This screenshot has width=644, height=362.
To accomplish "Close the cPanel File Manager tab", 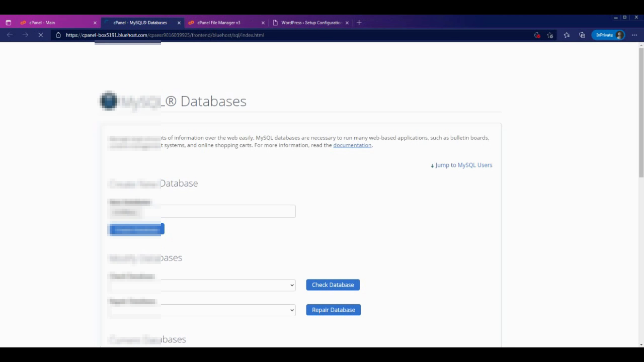I will click(x=263, y=23).
